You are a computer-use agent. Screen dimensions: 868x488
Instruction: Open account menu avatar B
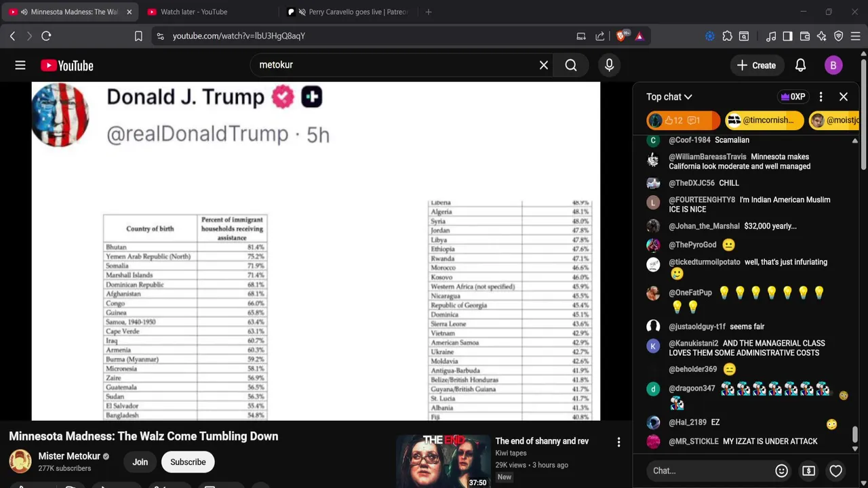[x=833, y=65]
